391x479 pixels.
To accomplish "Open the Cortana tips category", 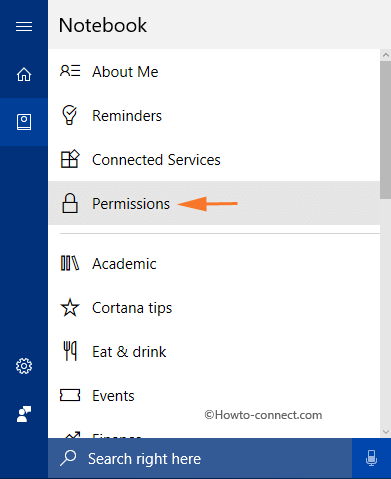I will coord(214,307).
